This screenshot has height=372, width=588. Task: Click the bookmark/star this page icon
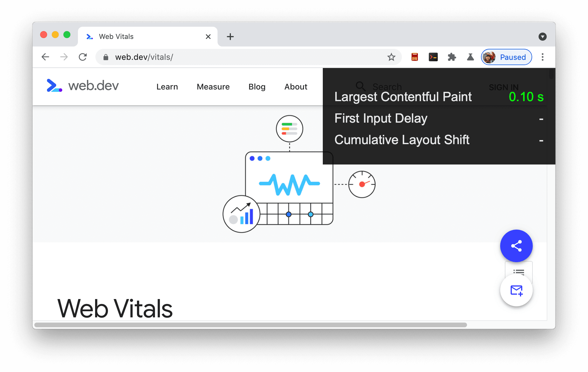[x=391, y=57]
